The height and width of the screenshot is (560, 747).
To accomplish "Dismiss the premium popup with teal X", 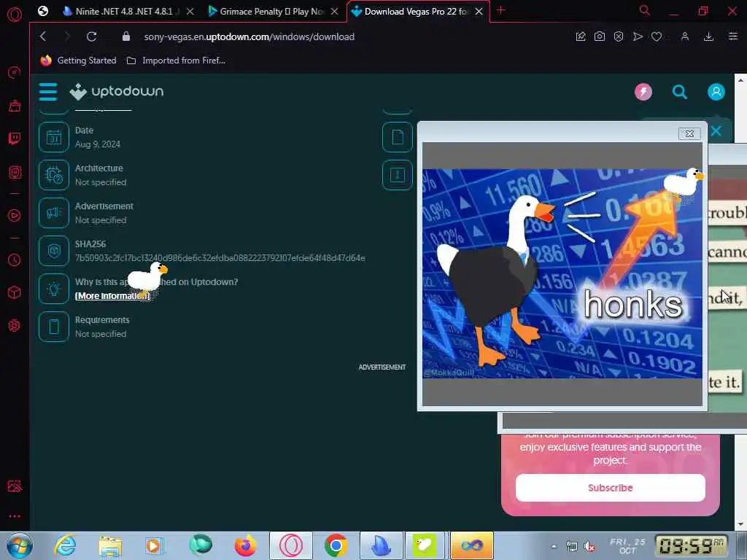I will coord(716,131).
